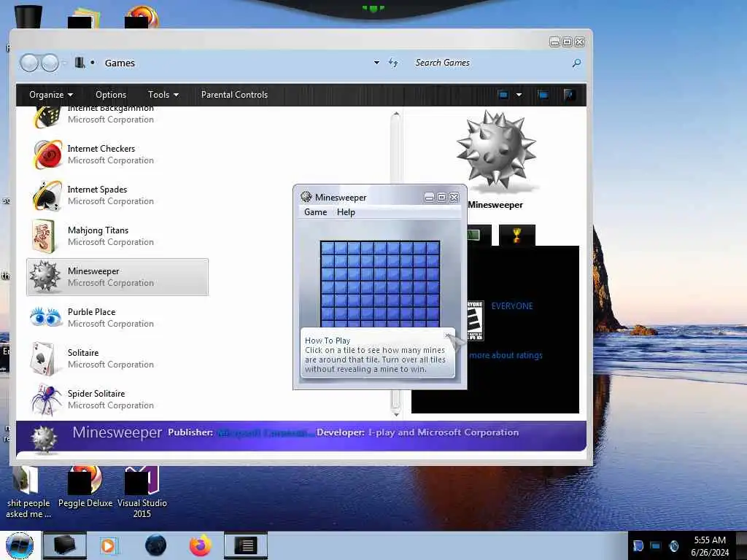747x560 pixels.
Task: Toggle the preview pane icon in the toolbar
Action: 543,94
